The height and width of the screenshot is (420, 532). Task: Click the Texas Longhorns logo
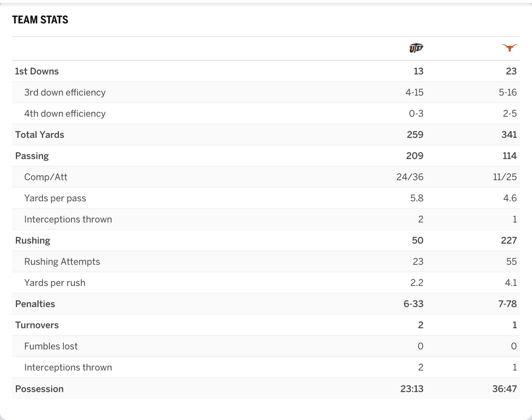(x=509, y=48)
